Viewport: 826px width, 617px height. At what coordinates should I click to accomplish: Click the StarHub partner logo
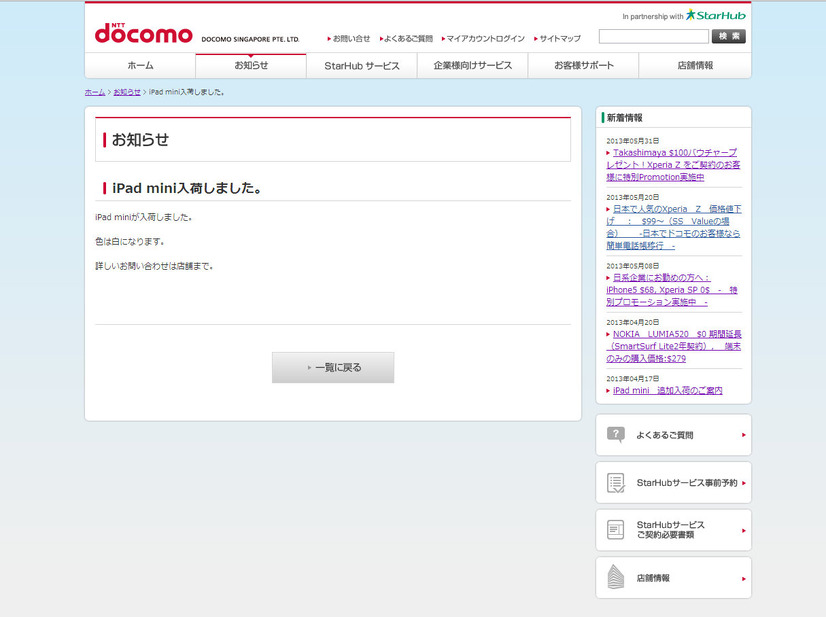point(715,15)
